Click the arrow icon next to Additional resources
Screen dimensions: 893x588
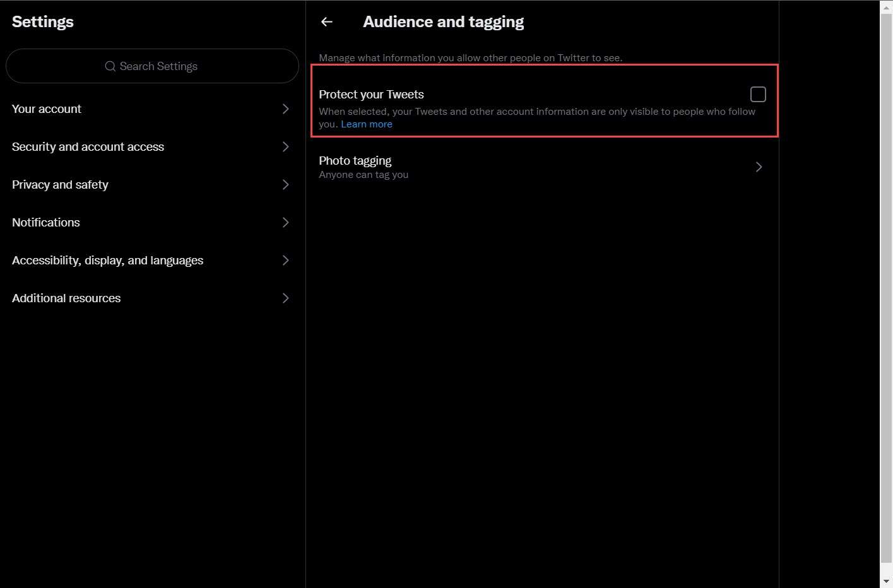pos(285,298)
